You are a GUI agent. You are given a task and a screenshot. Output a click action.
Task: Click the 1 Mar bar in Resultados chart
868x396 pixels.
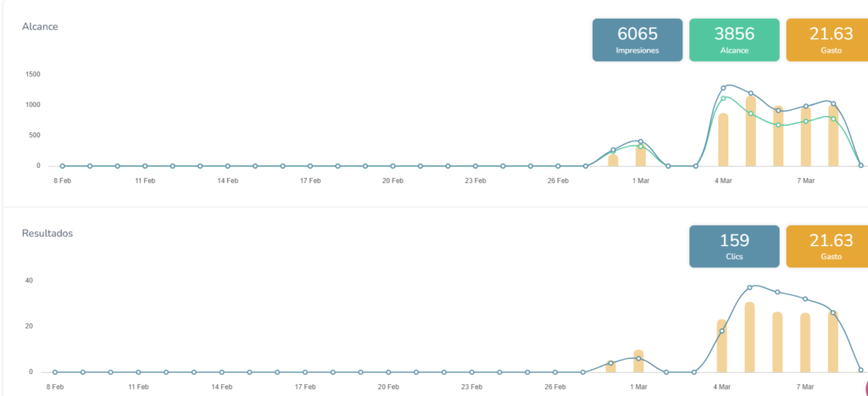638,362
